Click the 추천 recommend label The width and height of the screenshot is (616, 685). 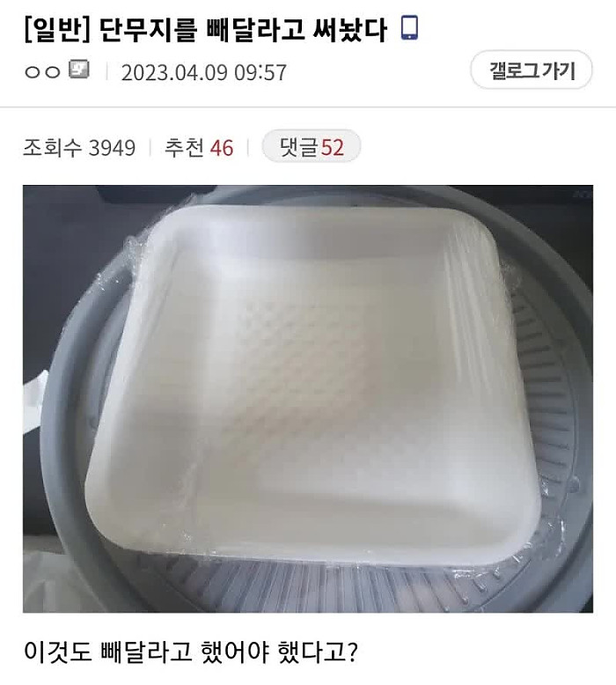(184, 147)
